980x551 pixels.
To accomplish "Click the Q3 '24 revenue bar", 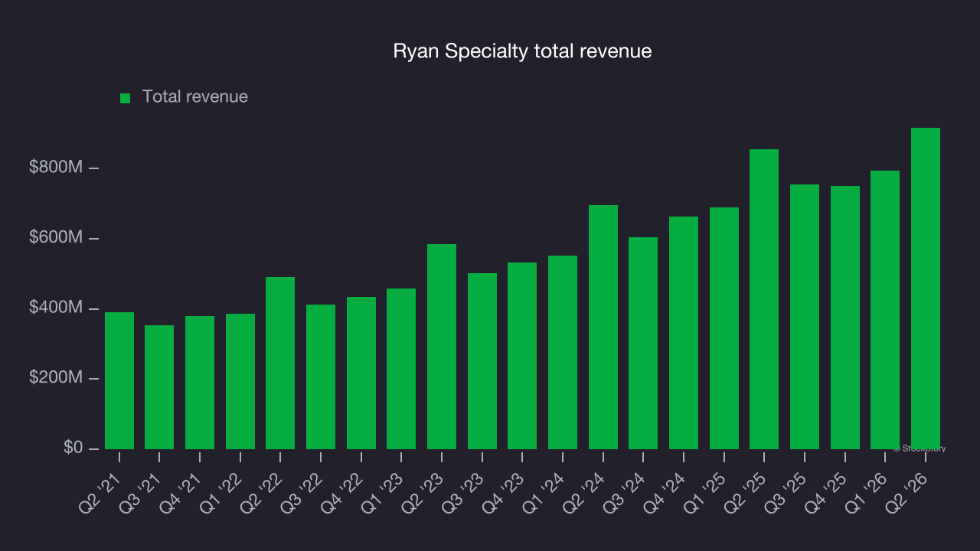I will 643,343.
